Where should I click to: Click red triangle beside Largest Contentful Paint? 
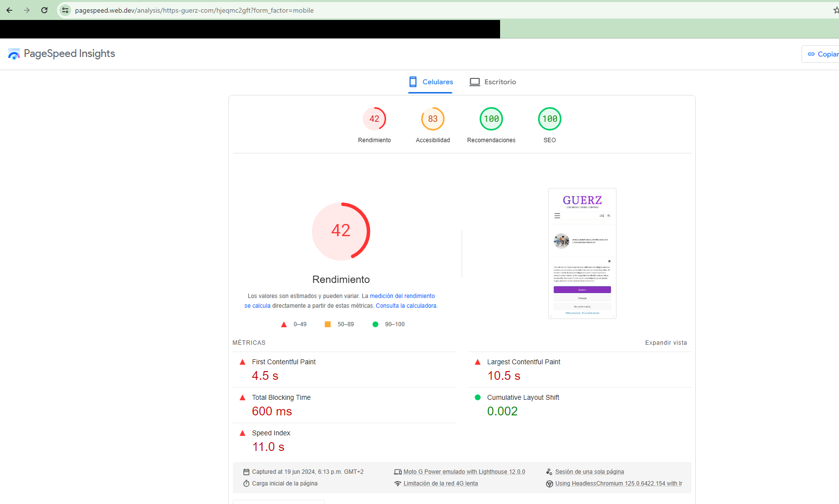pyautogui.click(x=478, y=362)
